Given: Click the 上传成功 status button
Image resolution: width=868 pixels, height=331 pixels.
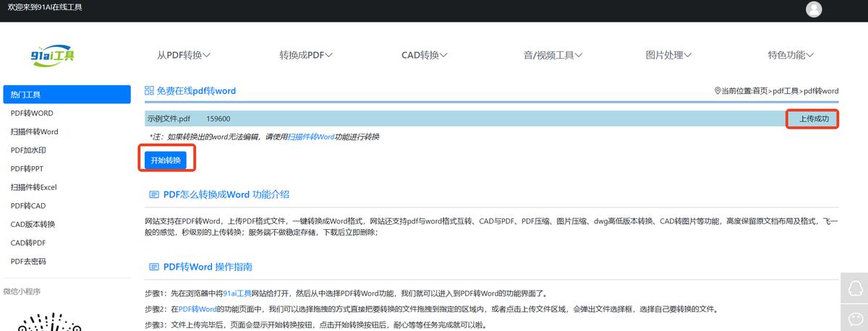Looking at the screenshot, I should pyautogui.click(x=812, y=119).
